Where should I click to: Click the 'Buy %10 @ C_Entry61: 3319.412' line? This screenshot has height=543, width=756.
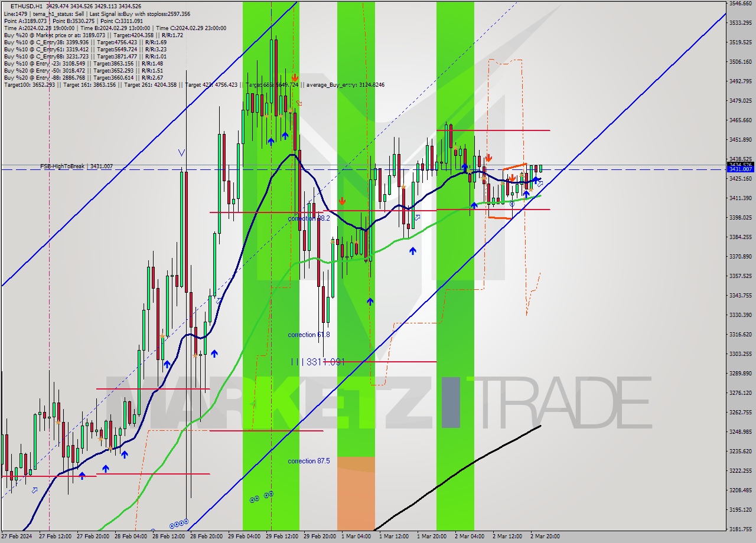[85, 49]
